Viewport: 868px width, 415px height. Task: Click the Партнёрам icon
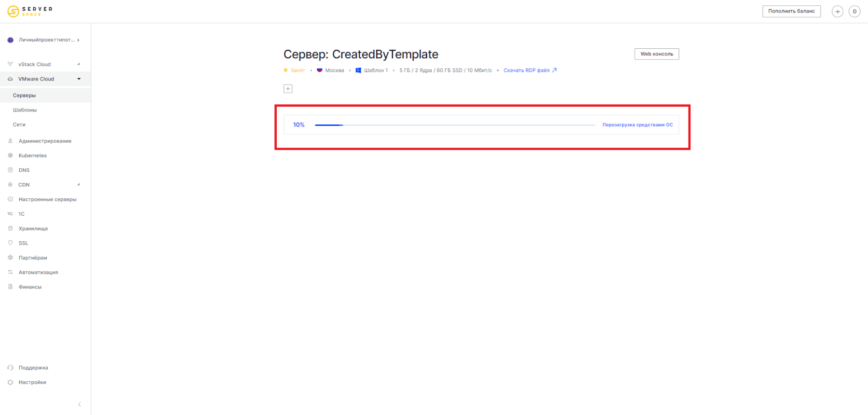tap(10, 257)
